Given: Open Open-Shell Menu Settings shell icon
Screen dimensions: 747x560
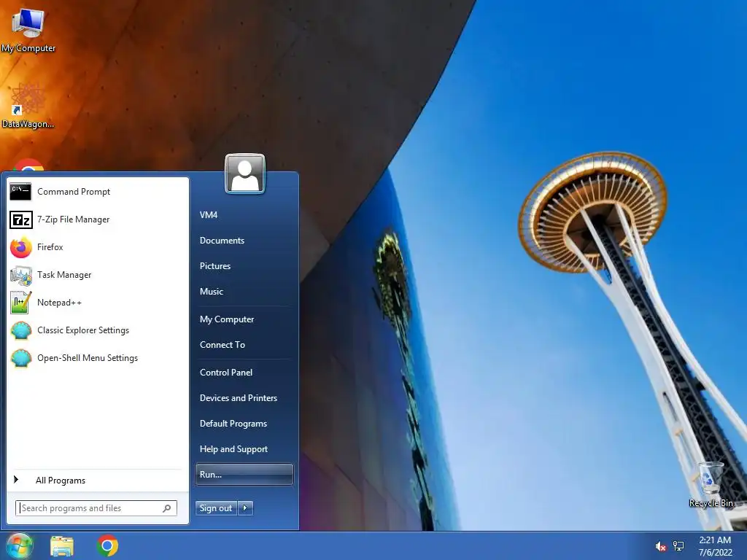Looking at the screenshot, I should pyautogui.click(x=20, y=358).
